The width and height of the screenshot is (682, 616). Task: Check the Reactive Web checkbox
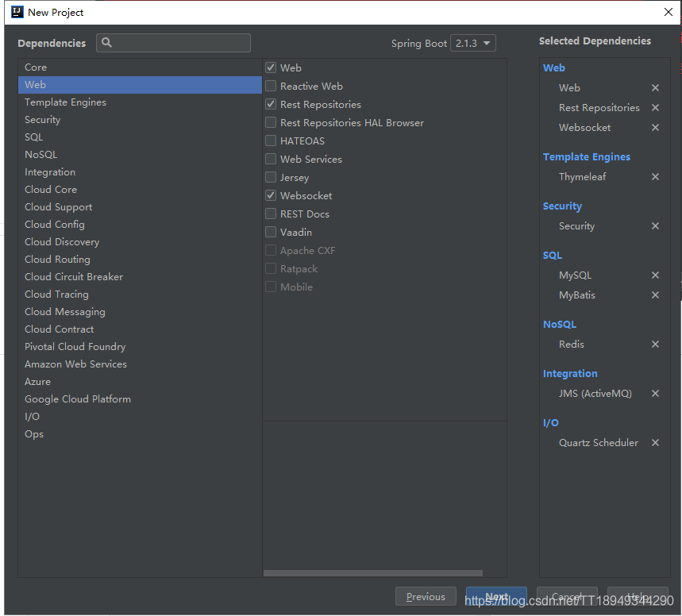coord(271,86)
